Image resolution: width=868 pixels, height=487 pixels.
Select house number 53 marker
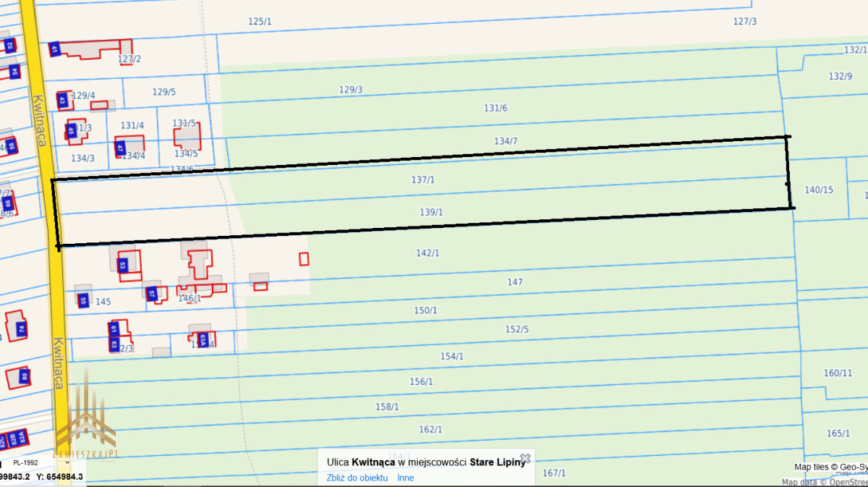tap(122, 265)
